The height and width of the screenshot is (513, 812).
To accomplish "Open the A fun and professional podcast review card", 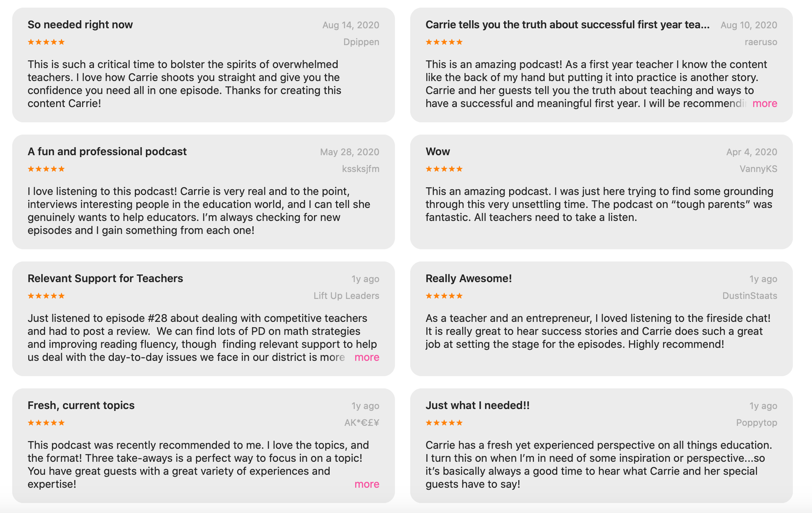I will point(204,192).
